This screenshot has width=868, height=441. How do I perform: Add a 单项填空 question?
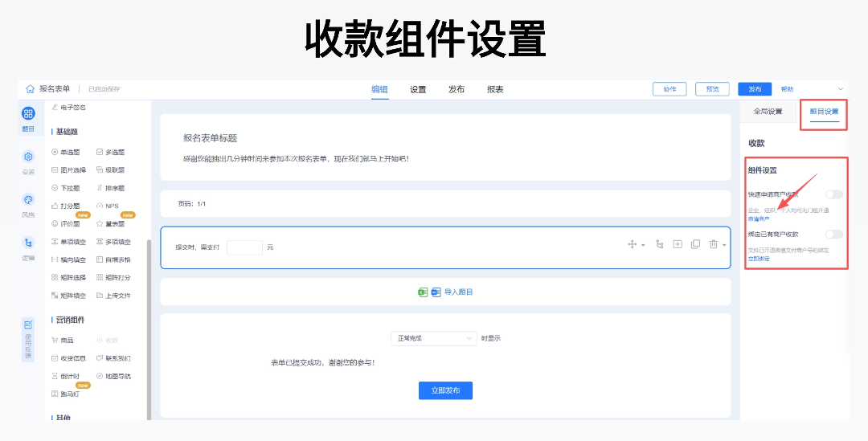point(68,242)
